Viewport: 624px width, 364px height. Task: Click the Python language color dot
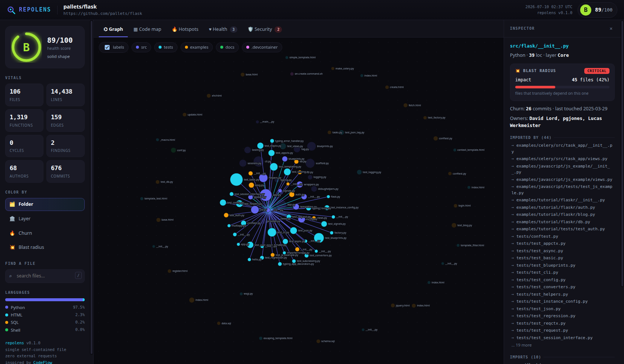7,307
